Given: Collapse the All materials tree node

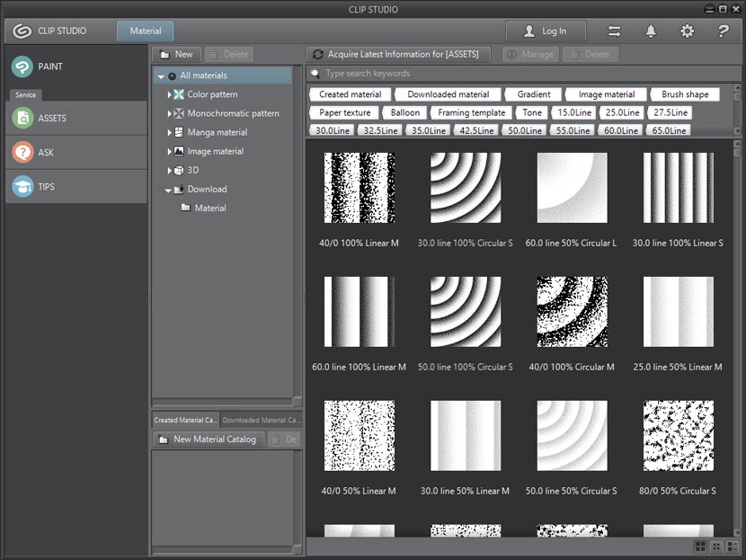Looking at the screenshot, I should click(161, 76).
